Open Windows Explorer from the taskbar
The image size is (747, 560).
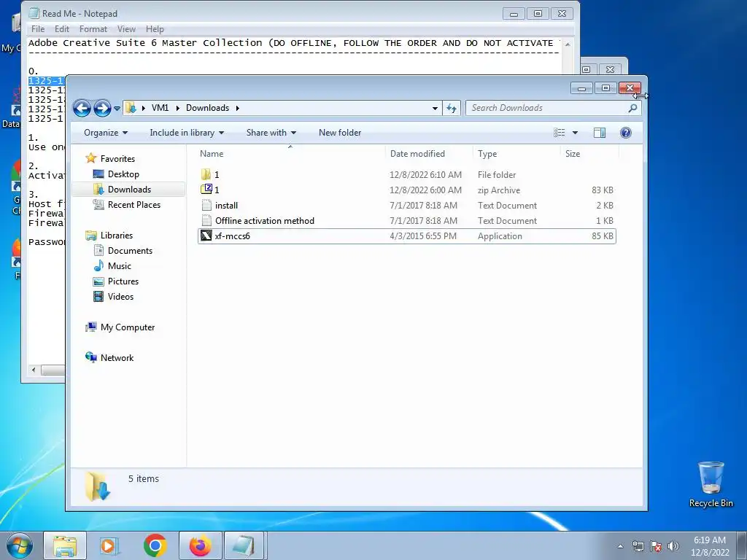pyautogui.click(x=65, y=545)
